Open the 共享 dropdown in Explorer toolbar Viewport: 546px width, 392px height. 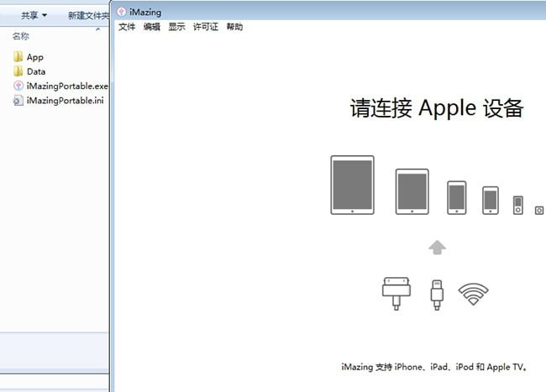point(34,15)
